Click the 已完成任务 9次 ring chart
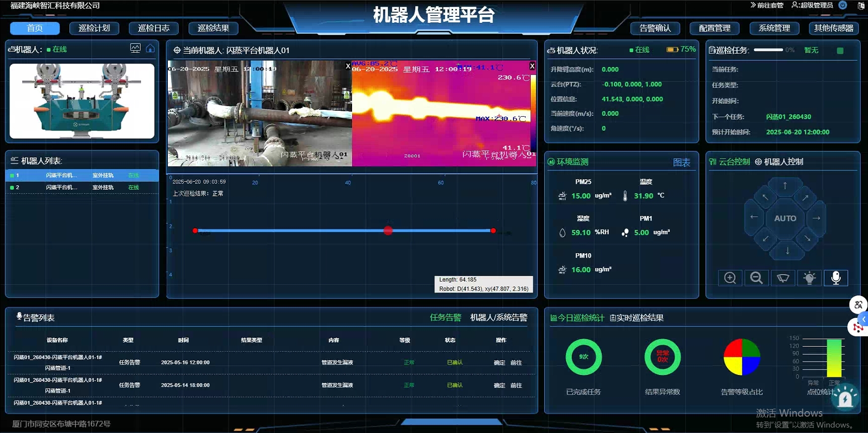 (583, 357)
